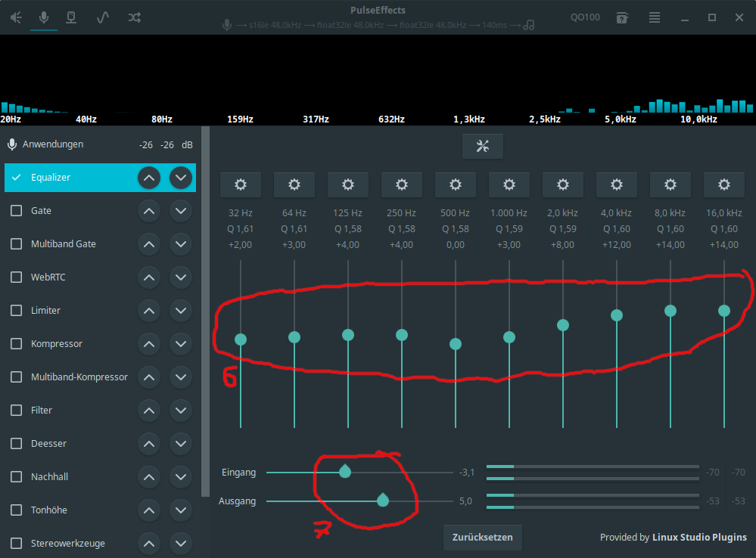Toggle the Deesser checkbox

(17, 444)
